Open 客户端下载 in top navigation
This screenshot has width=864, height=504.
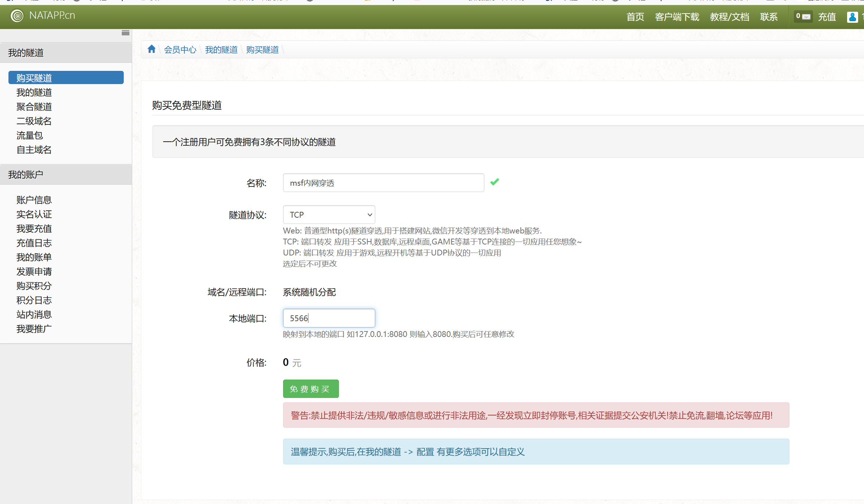pyautogui.click(x=677, y=17)
